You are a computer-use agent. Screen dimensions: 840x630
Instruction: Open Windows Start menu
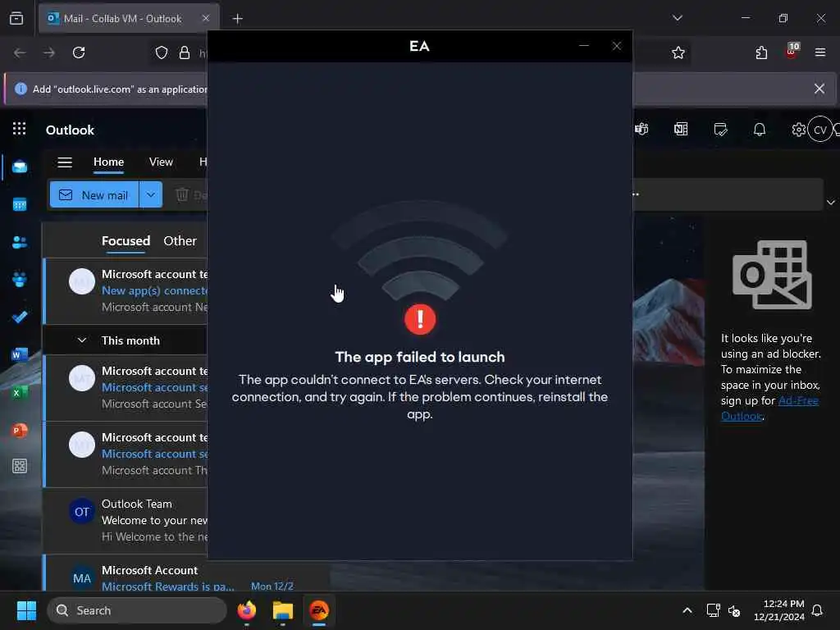[x=26, y=610]
